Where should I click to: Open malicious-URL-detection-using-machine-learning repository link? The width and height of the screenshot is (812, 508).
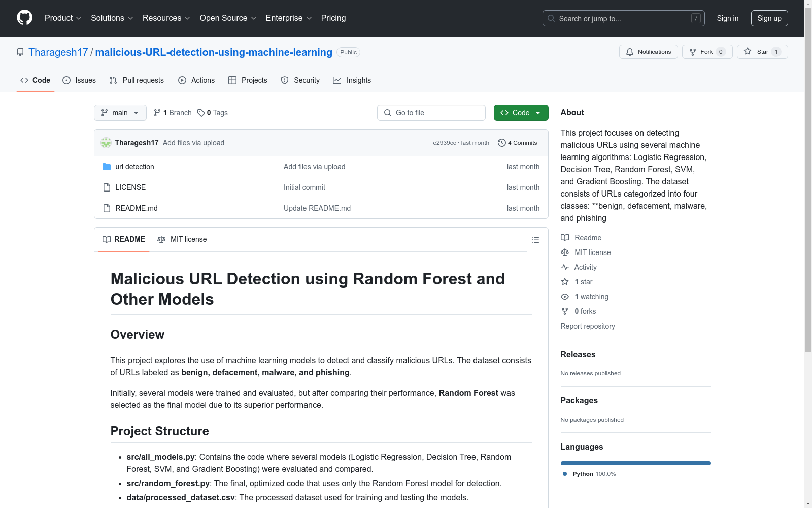coord(214,52)
